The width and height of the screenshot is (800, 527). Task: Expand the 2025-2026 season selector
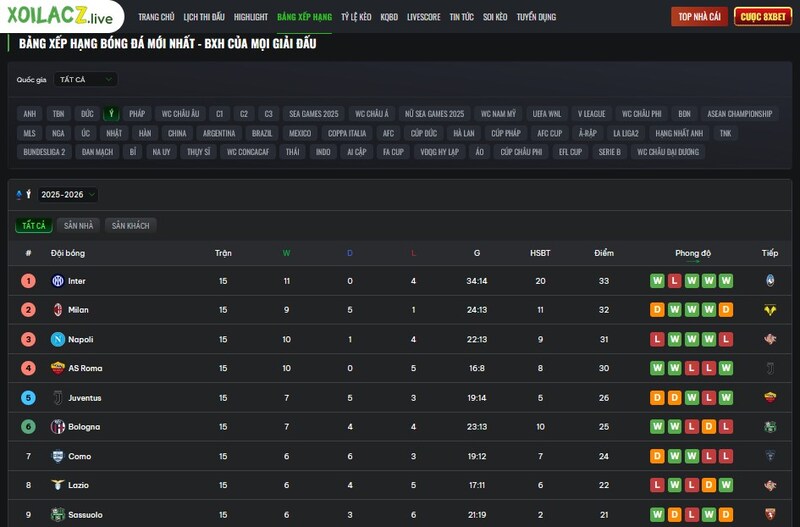[68, 195]
